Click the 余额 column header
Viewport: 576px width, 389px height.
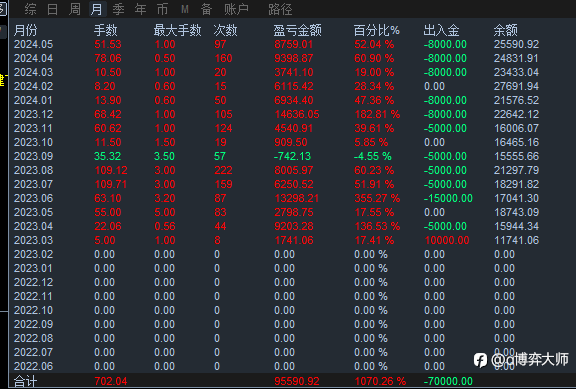[x=505, y=30]
